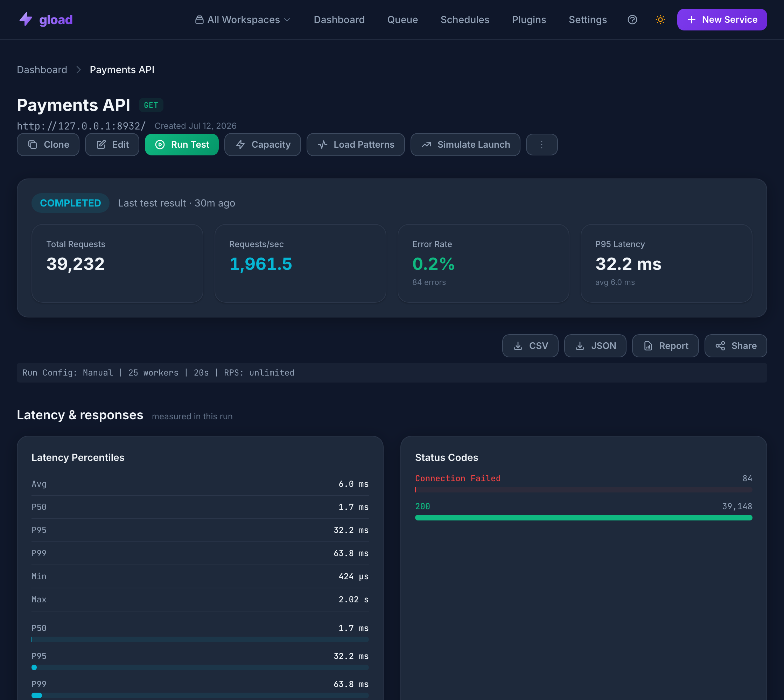Click the Payments API breadcrumb
The height and width of the screenshot is (700, 784).
122,70
